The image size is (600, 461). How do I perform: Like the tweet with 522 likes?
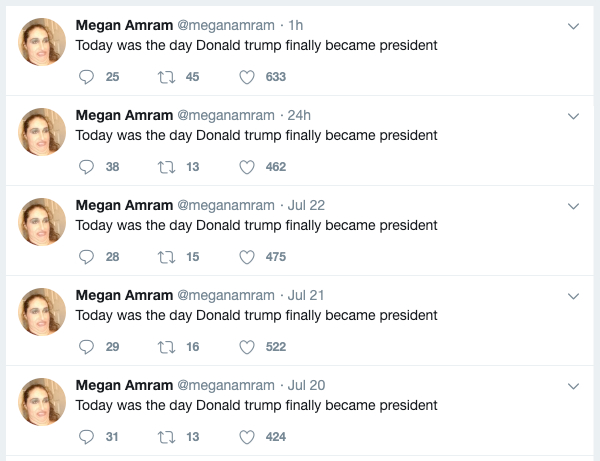point(247,347)
